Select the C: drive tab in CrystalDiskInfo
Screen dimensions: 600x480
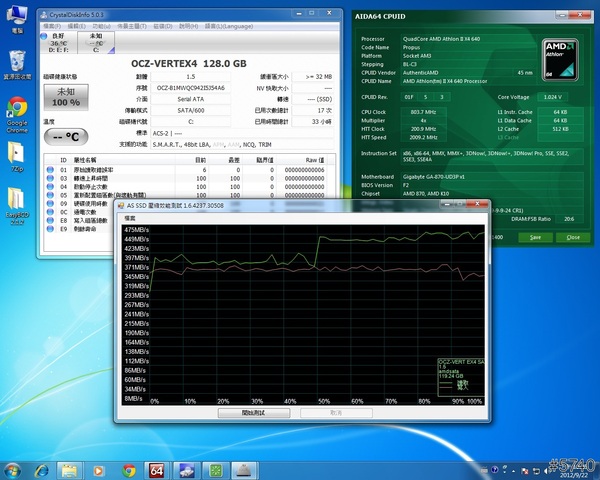click(98, 43)
